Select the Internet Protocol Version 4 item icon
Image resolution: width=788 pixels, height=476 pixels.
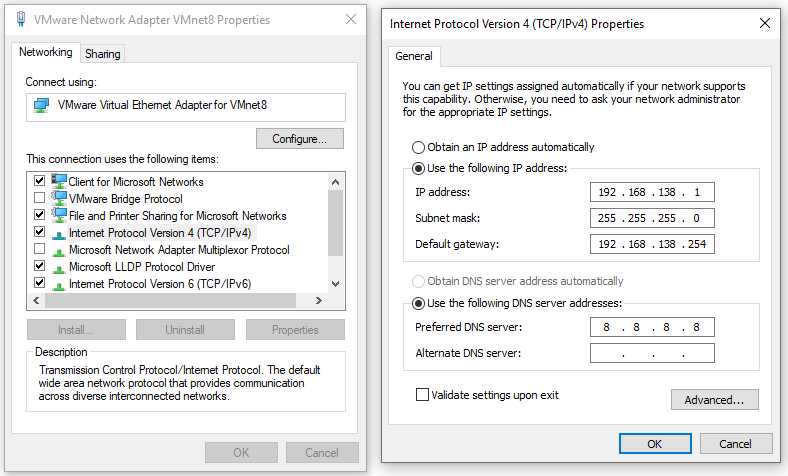[x=59, y=234]
